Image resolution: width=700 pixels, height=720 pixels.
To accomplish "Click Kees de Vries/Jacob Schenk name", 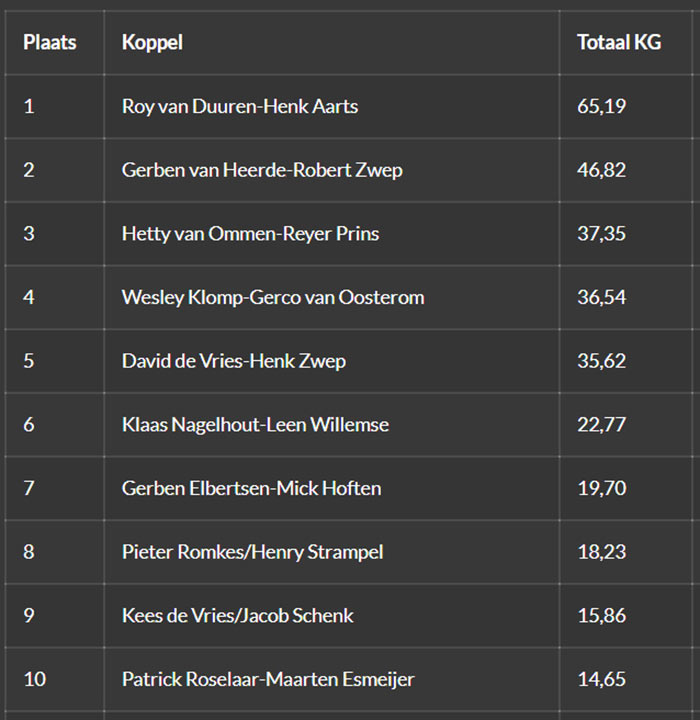I will click(x=237, y=616).
